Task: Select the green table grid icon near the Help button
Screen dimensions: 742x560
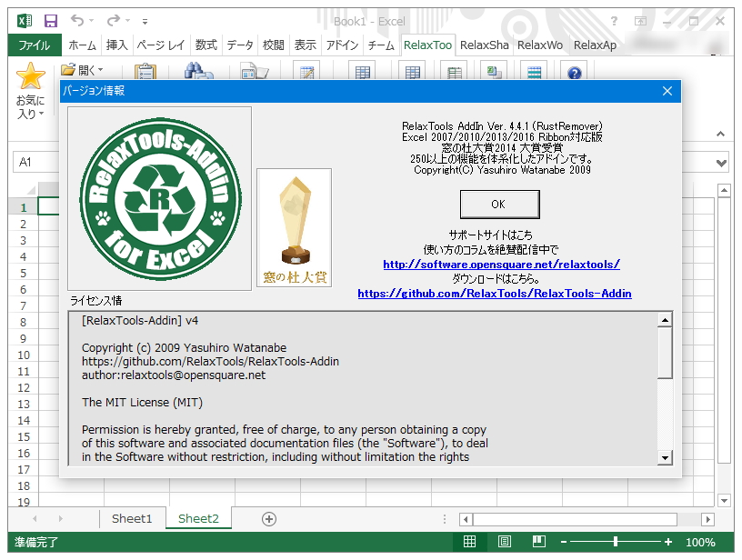Action: point(536,71)
